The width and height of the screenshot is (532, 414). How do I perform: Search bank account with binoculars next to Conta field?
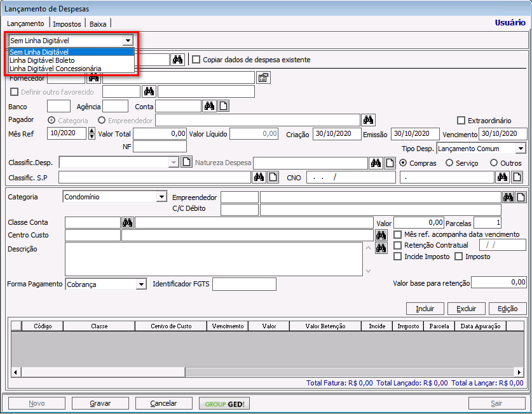[209, 106]
